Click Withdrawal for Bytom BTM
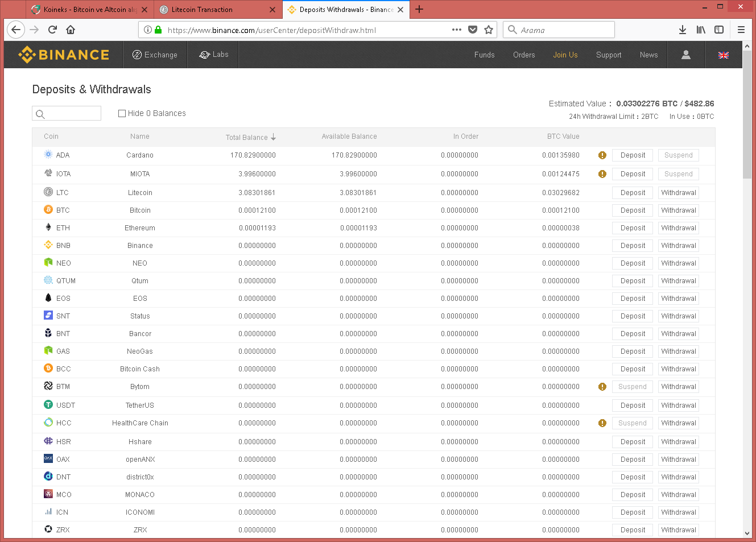Screen dimensions: 756x542 (x=679, y=387)
